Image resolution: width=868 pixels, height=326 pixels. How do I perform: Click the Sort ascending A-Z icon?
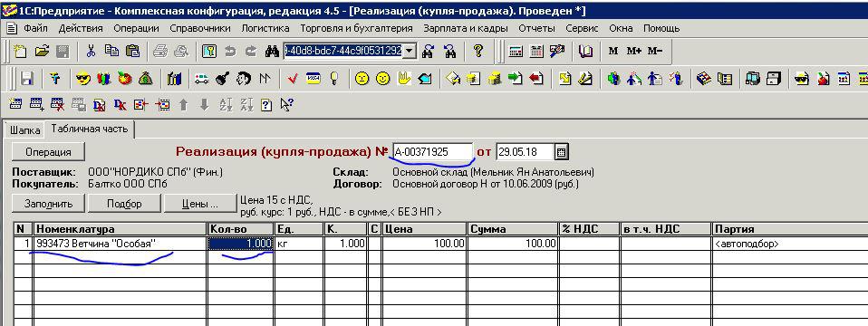pos(226,104)
